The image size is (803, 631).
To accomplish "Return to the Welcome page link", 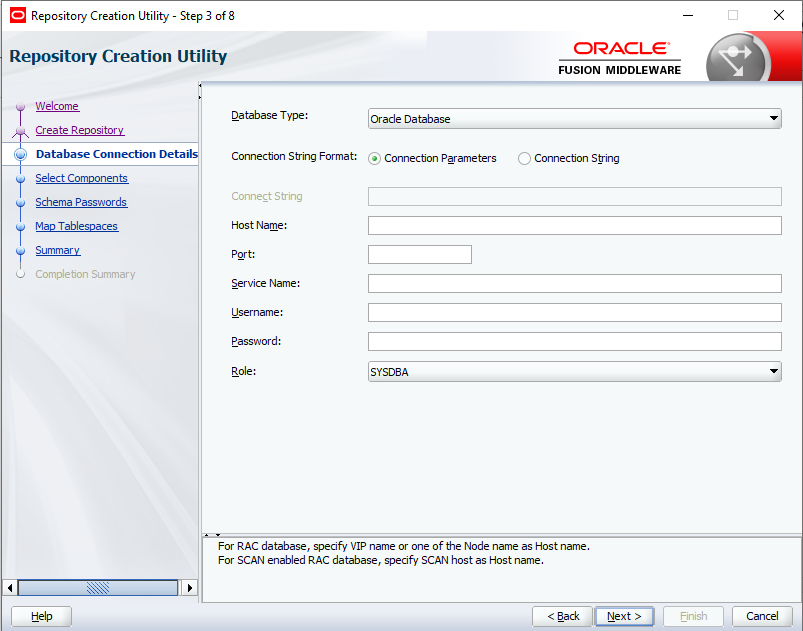I will pos(56,106).
